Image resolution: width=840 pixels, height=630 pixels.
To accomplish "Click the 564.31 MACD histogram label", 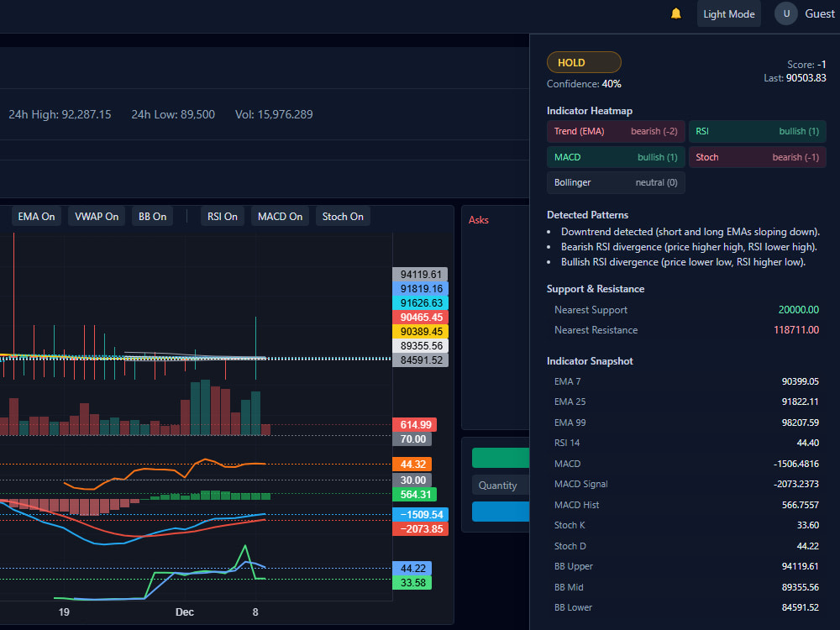I will coord(415,495).
